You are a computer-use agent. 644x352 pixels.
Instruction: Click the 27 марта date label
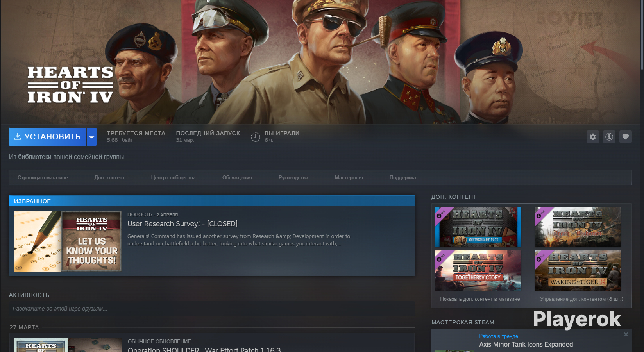tap(24, 327)
